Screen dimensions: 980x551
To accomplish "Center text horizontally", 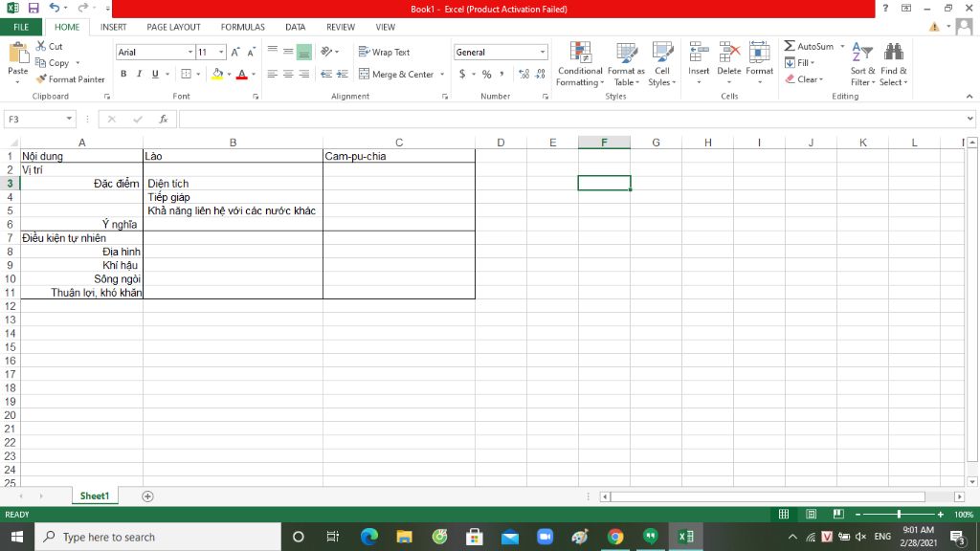I will (288, 74).
